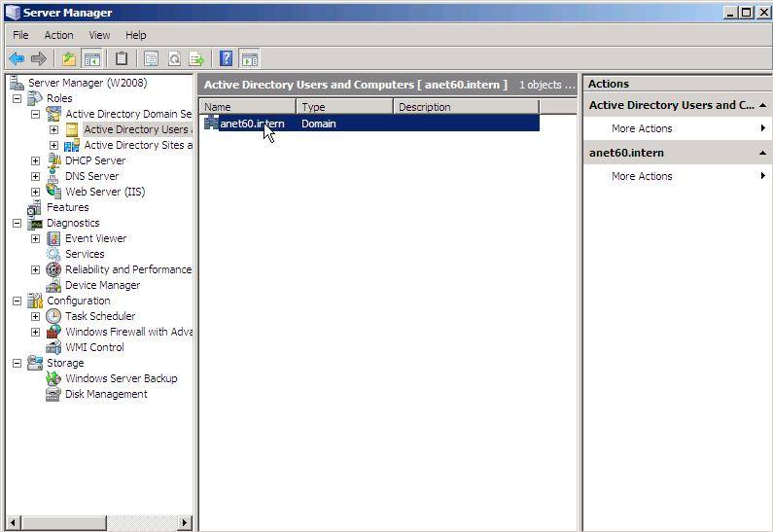Expand the DHCP Server node
Viewport: 773px width, 532px height.
coord(36,160)
